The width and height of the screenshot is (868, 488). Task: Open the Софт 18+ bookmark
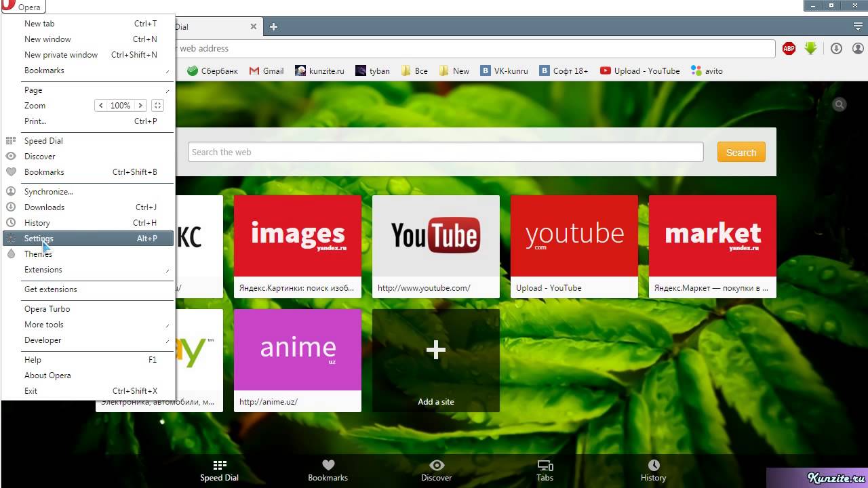tap(564, 70)
